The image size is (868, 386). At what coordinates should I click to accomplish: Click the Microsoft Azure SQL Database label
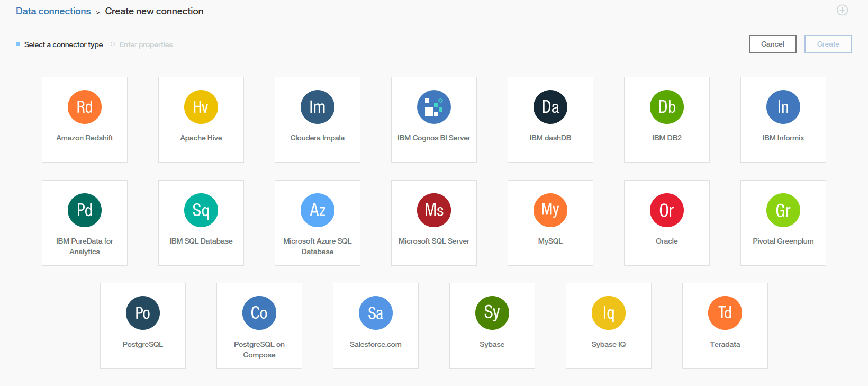point(318,246)
